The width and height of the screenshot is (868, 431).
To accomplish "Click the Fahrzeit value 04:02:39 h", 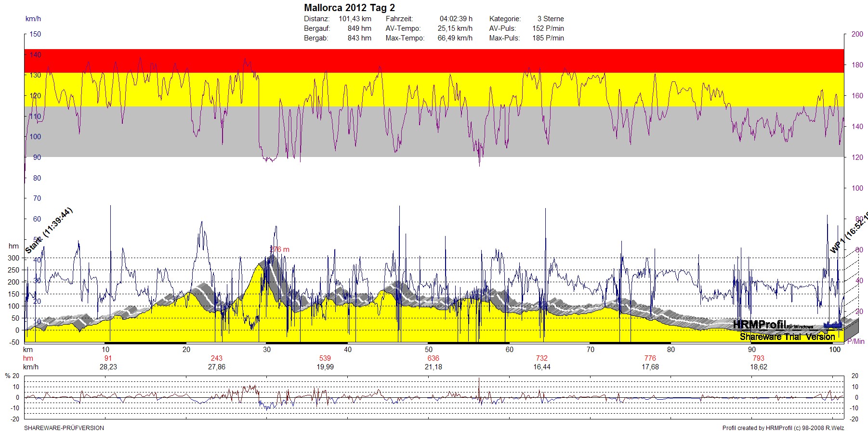I will 456,19.
